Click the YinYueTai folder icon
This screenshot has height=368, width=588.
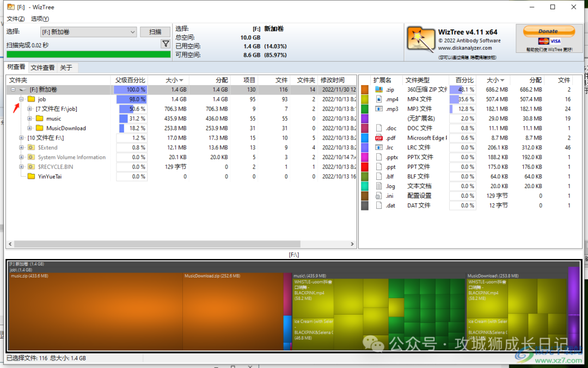(32, 177)
